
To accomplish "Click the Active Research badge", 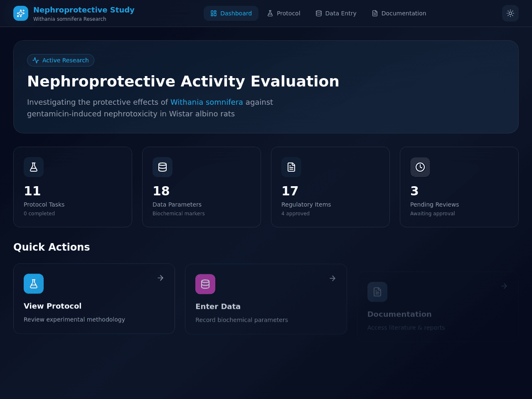I will click(61, 60).
